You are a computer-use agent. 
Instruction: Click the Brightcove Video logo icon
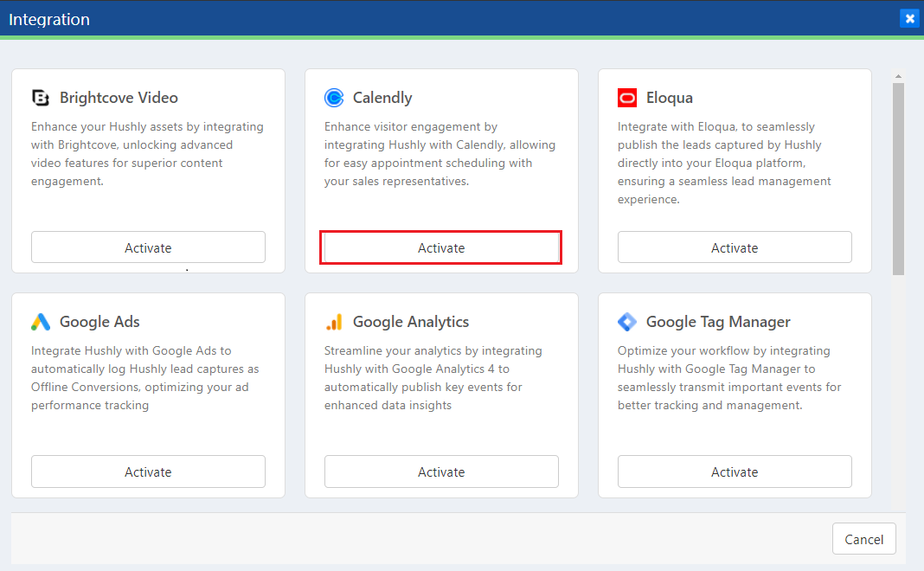[40, 98]
